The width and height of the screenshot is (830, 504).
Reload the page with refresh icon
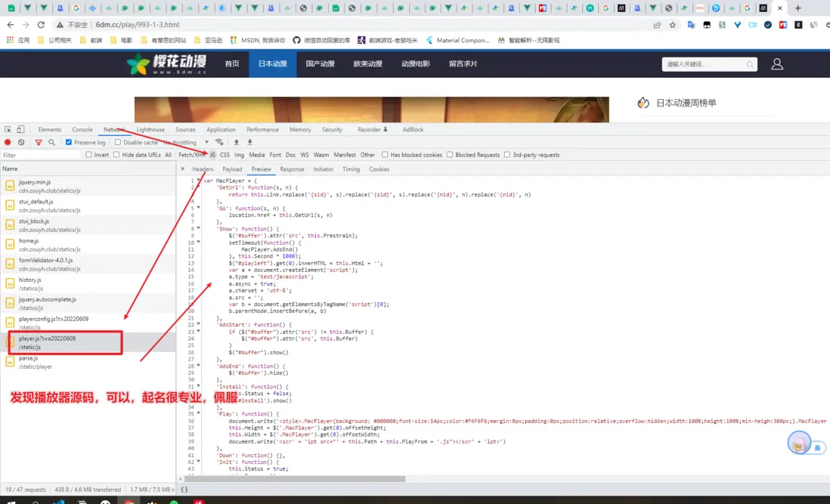point(42,25)
